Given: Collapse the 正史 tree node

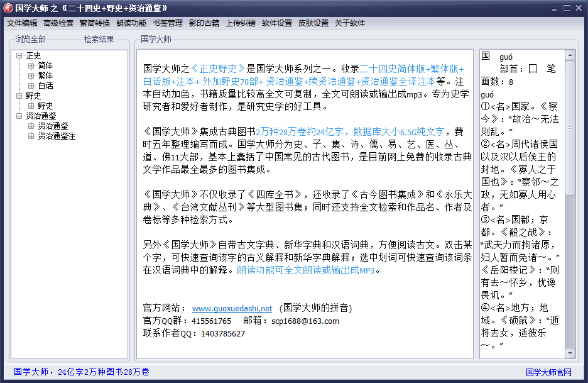Looking at the screenshot, I should [20, 56].
